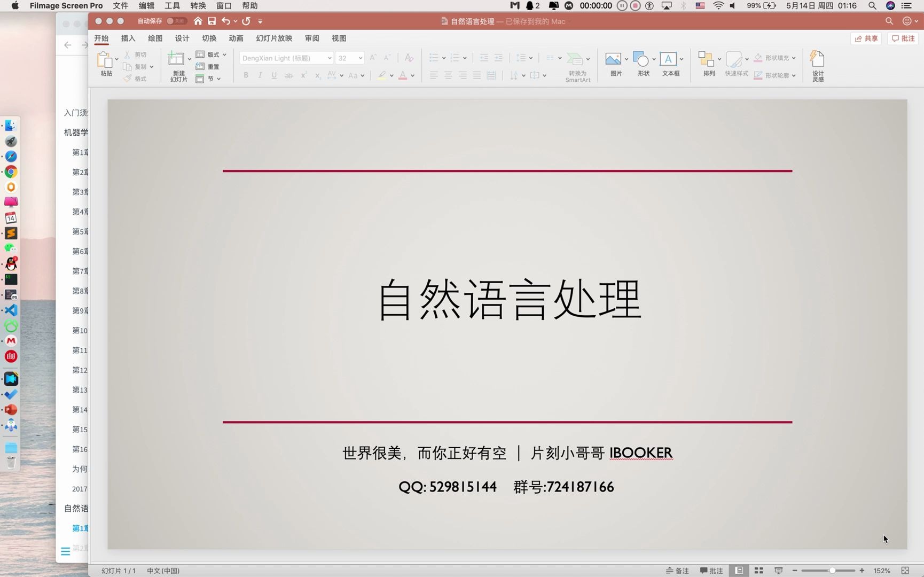Click the Format painter (格式) icon
This screenshot has width=924, height=577.
[x=127, y=79]
